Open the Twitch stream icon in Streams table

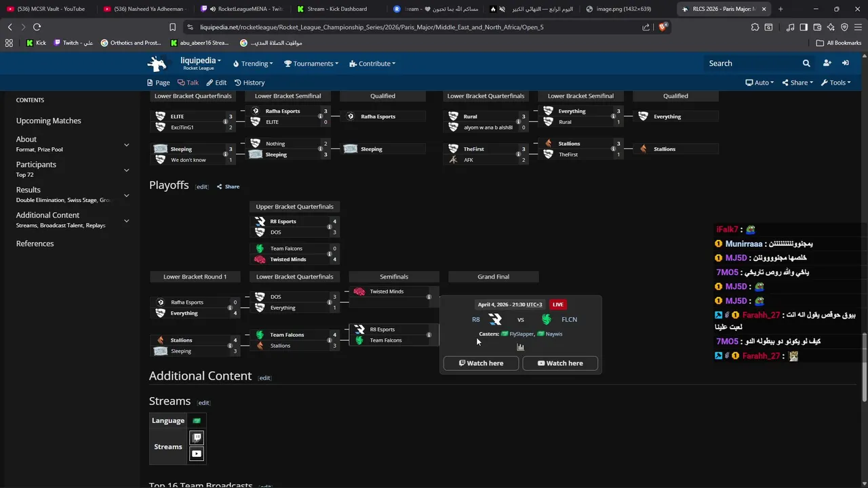coord(197,438)
